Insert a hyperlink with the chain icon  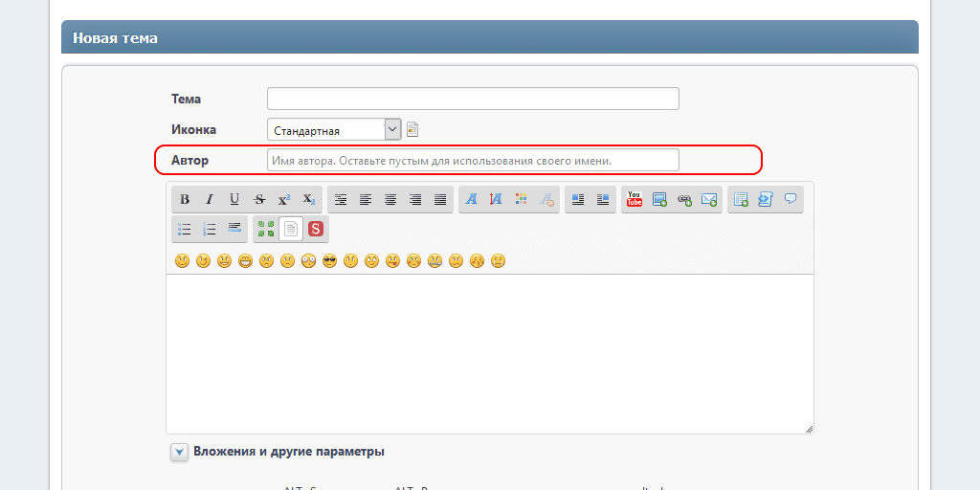pyautogui.click(x=684, y=200)
